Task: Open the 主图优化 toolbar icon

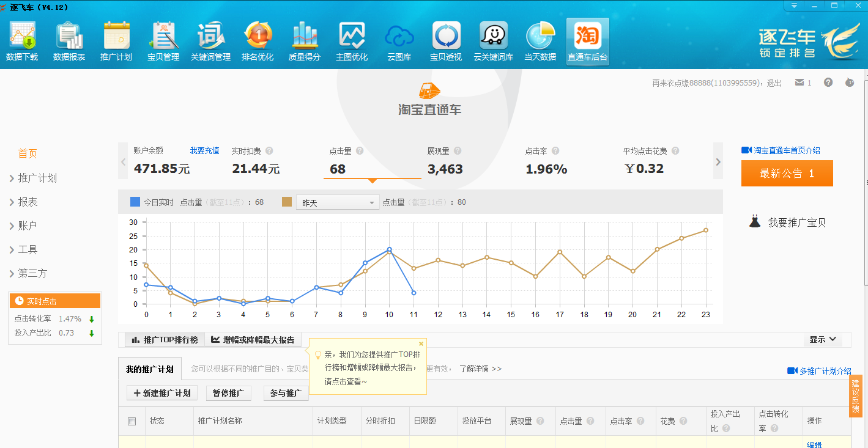Action: pyautogui.click(x=352, y=42)
